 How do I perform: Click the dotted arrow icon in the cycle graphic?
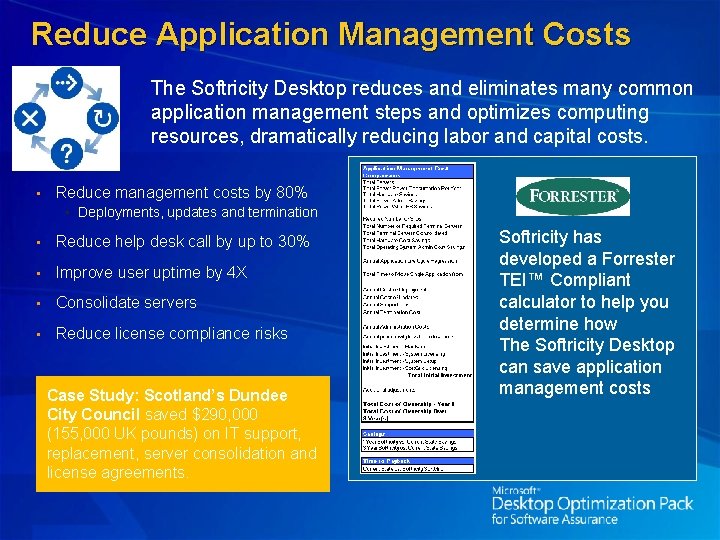coord(67,83)
